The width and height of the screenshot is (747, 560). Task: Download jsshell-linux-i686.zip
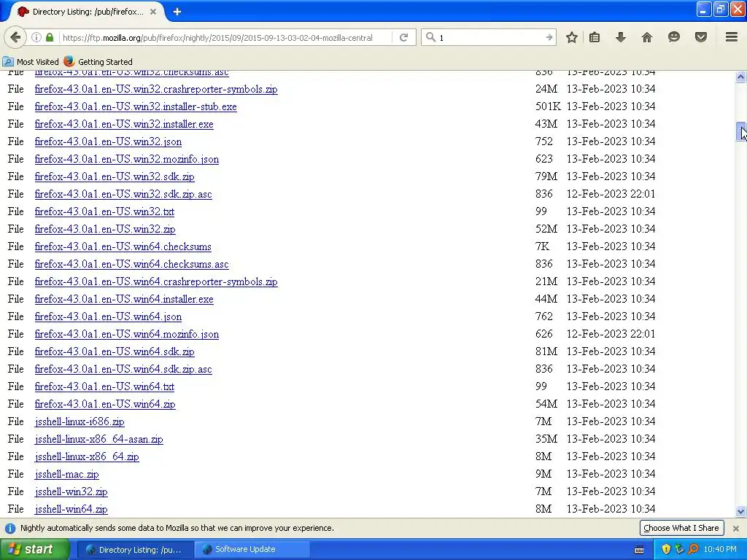click(x=80, y=421)
